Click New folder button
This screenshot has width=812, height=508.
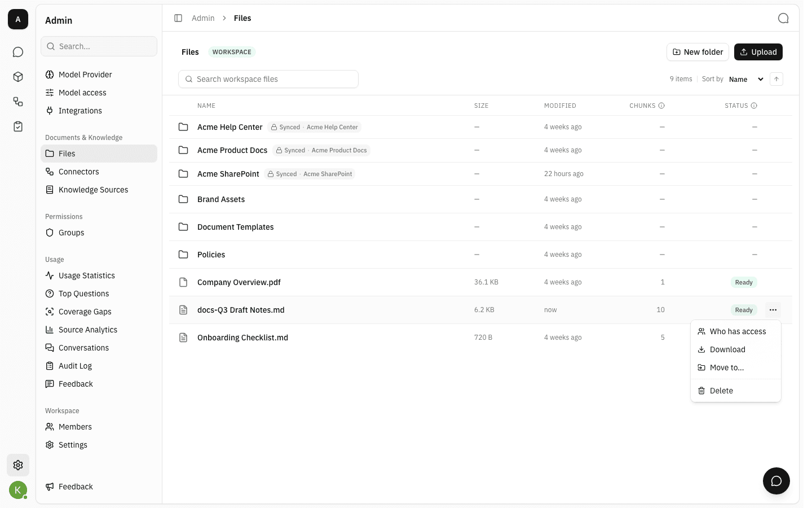tap(698, 52)
